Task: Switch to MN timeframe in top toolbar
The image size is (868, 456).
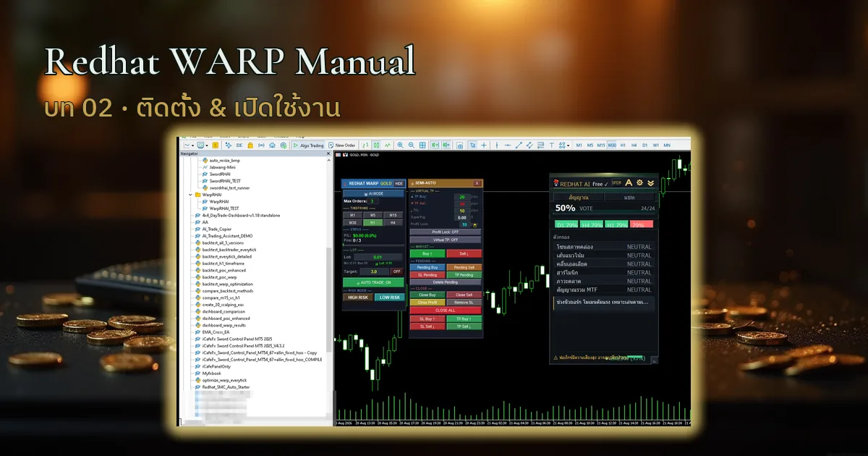Action: (x=667, y=145)
